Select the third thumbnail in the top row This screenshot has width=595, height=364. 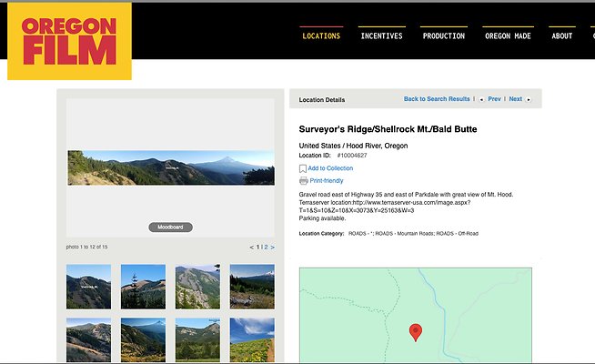point(197,287)
